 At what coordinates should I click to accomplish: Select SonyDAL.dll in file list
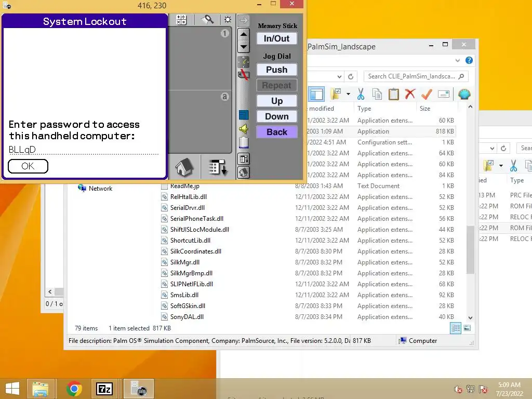click(187, 317)
